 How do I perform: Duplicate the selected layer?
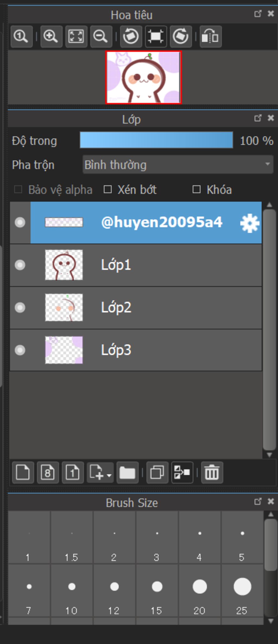point(157,472)
